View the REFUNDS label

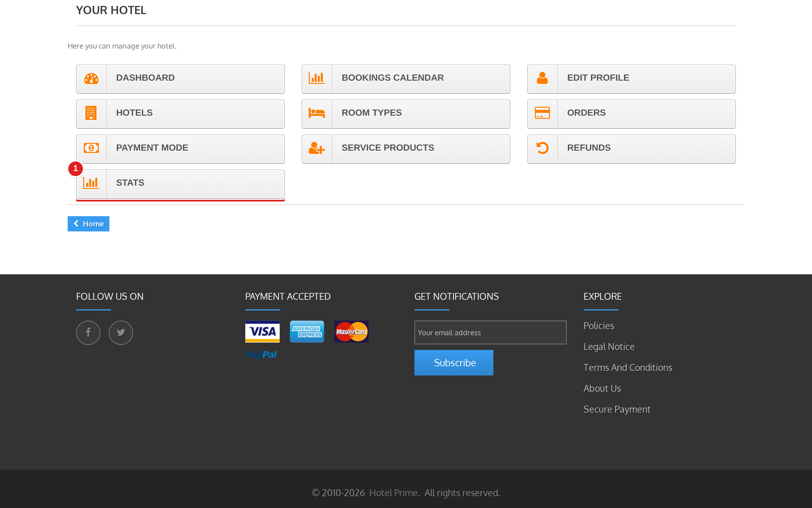(x=588, y=148)
